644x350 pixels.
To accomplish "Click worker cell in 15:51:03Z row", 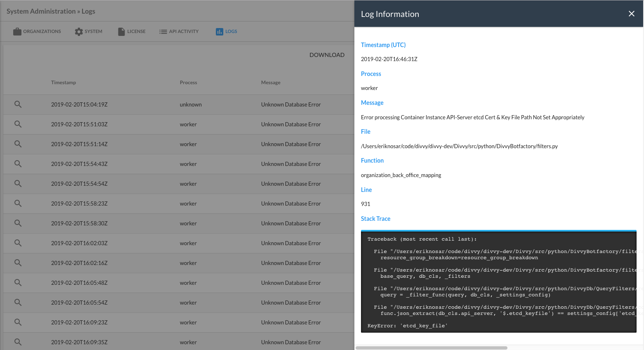I will coord(188,124).
